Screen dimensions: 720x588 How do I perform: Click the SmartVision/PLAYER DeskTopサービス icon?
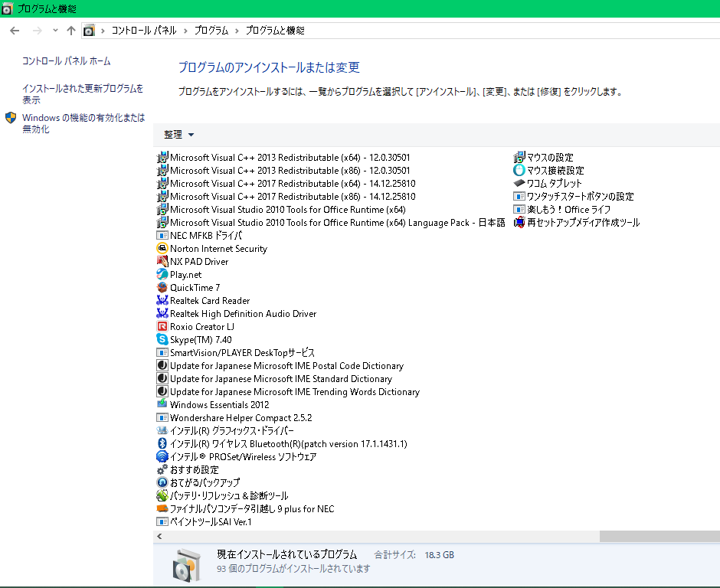pos(162,352)
